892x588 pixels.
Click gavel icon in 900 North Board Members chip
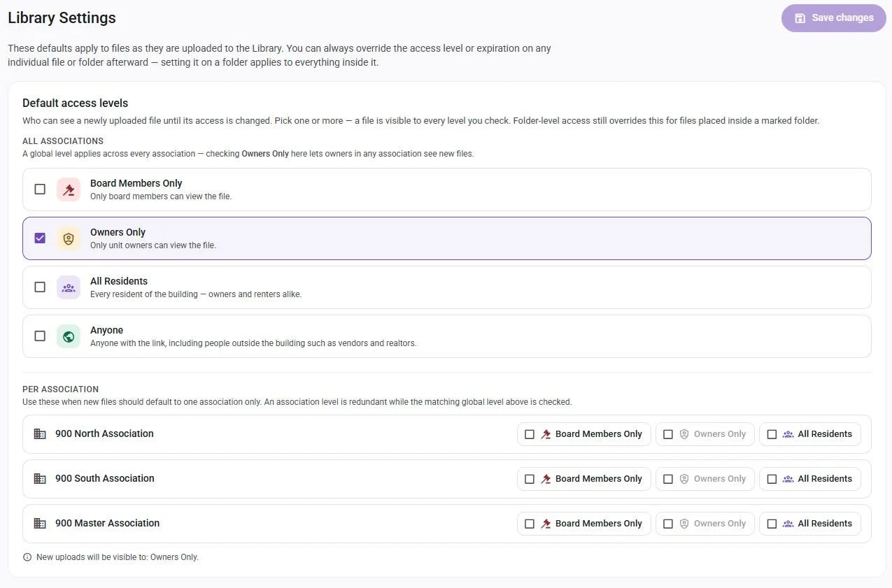pyautogui.click(x=546, y=434)
